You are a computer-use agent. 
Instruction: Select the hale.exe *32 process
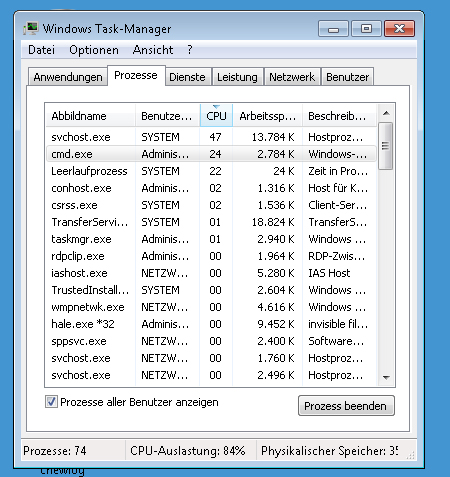211,324
